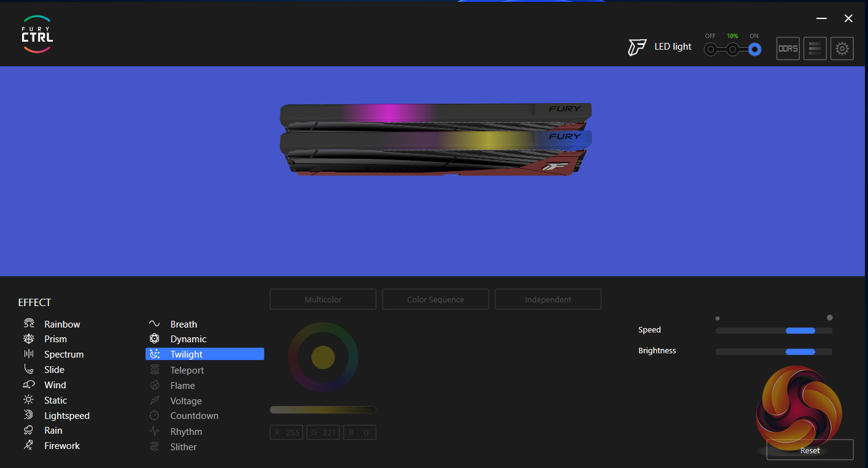Open settings with the gear icon
Viewport: 868px width, 468px height.
point(842,48)
